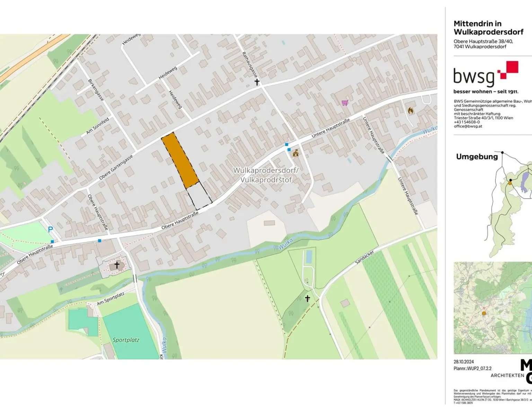Click the cemetery cross near Sandäcker
The image size is (532, 411).
pyautogui.click(x=307, y=298)
